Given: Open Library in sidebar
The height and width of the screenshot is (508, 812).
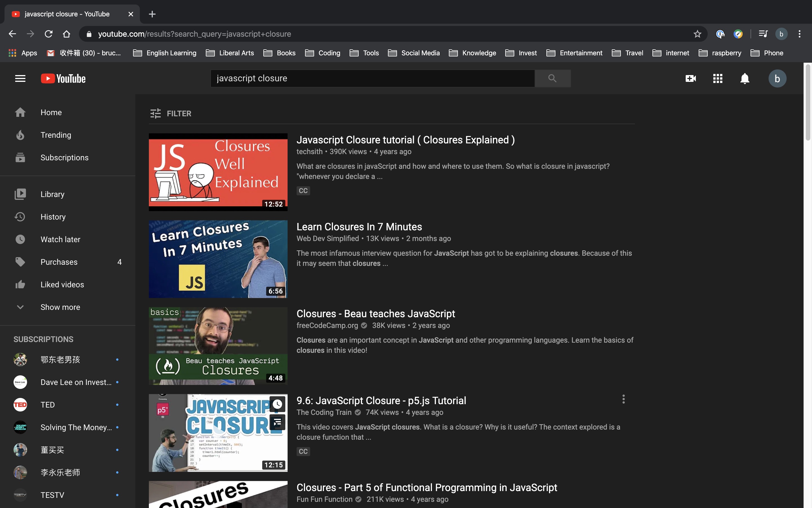Looking at the screenshot, I should [x=67, y=194].
